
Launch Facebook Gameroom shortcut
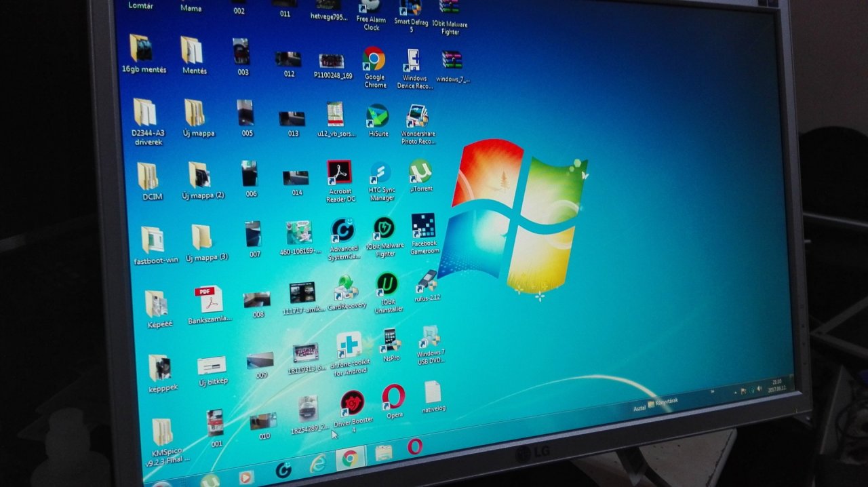coord(423,226)
